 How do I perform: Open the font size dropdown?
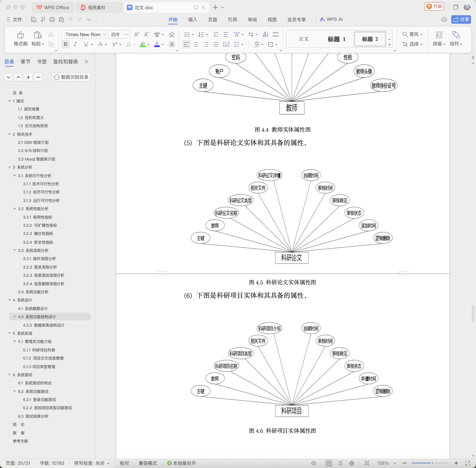(119, 34)
